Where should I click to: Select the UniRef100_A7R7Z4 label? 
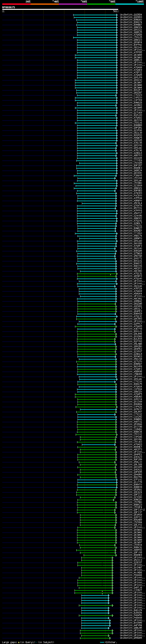pyautogui.click(x=131, y=289)
